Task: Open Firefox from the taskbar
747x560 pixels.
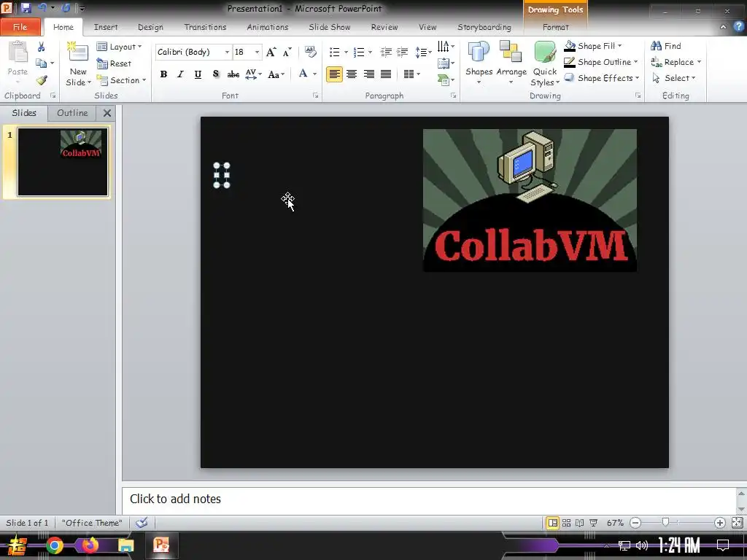Action: point(90,545)
